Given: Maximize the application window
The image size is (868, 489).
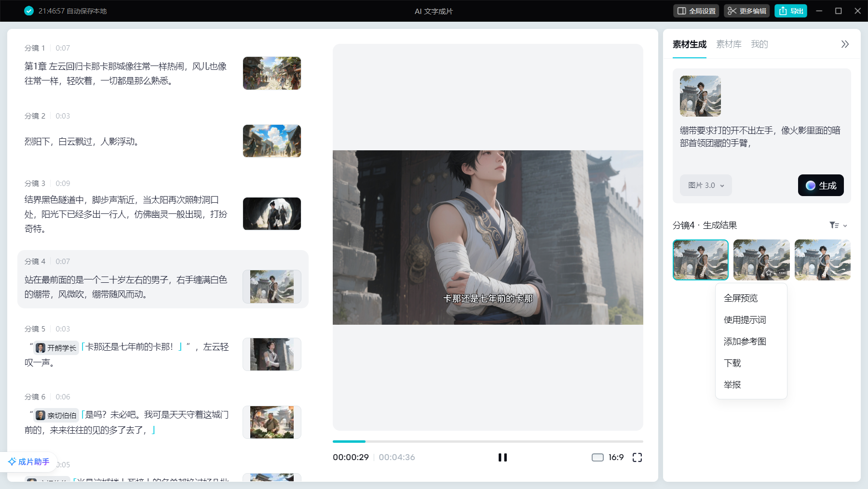Looking at the screenshot, I should pyautogui.click(x=838, y=11).
